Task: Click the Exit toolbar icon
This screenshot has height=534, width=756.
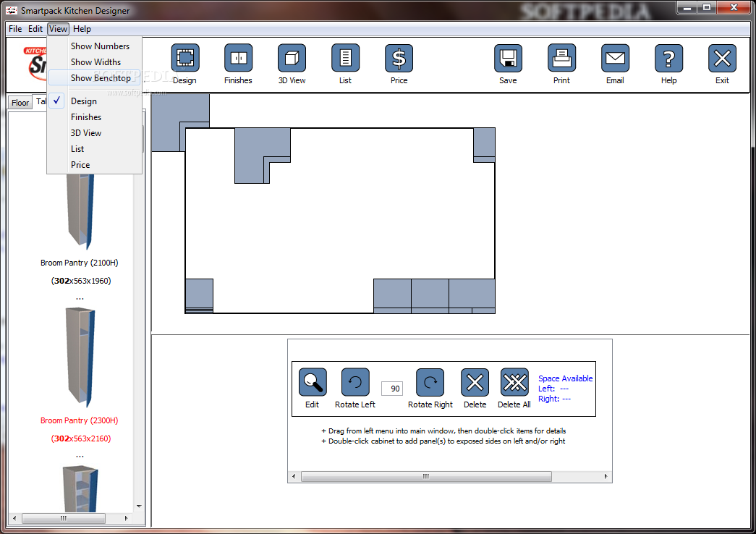Action: [x=722, y=59]
